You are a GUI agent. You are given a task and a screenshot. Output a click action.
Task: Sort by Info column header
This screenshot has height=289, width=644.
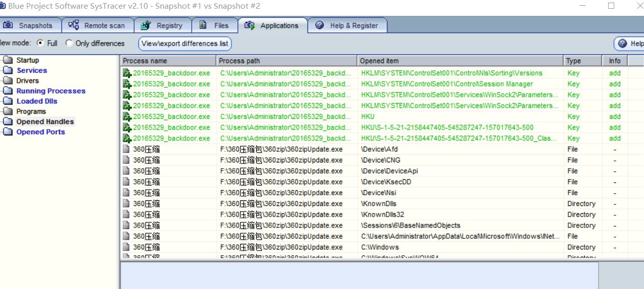[x=616, y=61]
